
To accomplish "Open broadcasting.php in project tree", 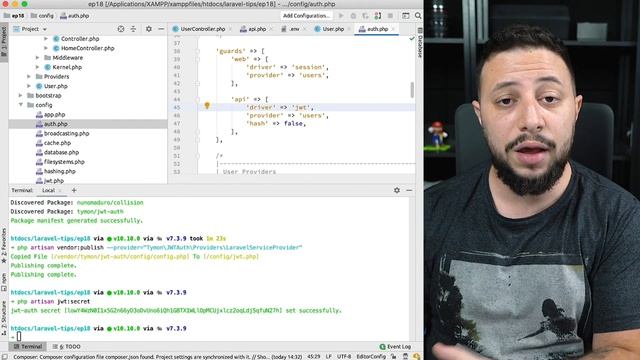I will point(66,133).
